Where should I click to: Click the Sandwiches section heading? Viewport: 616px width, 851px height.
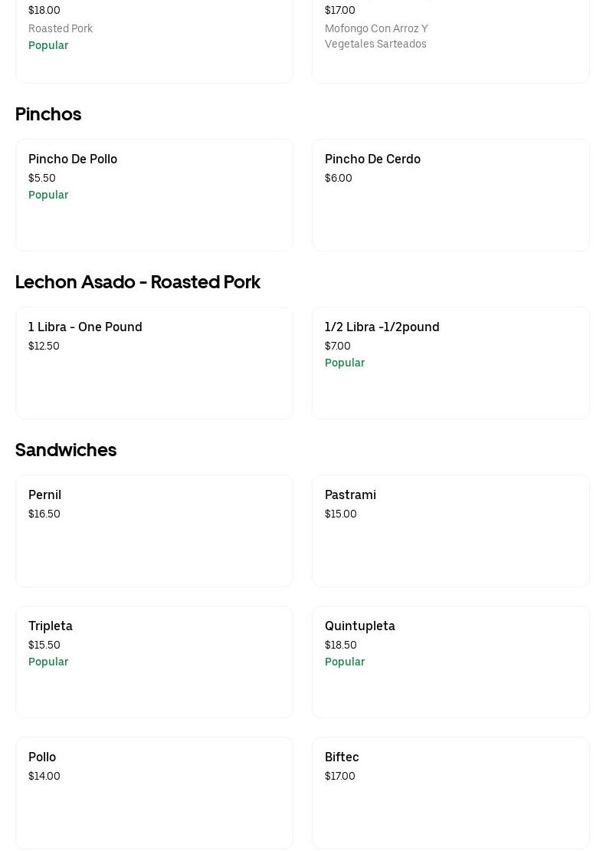pos(66,450)
